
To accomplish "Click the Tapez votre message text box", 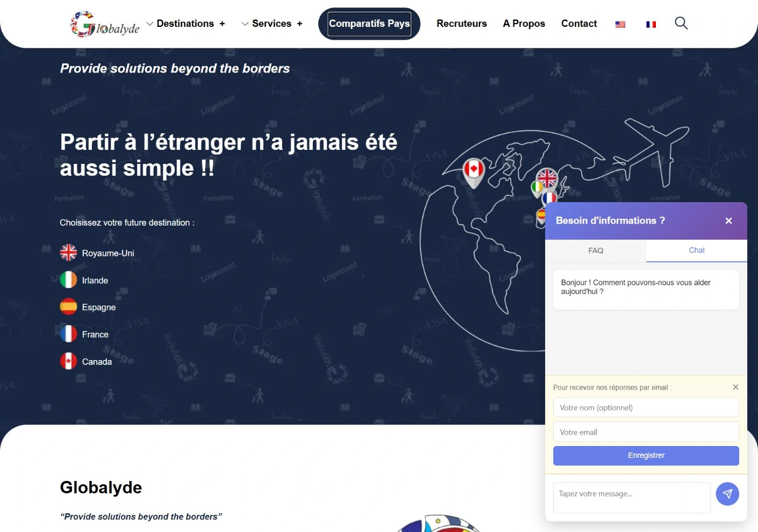I will 632,498.
